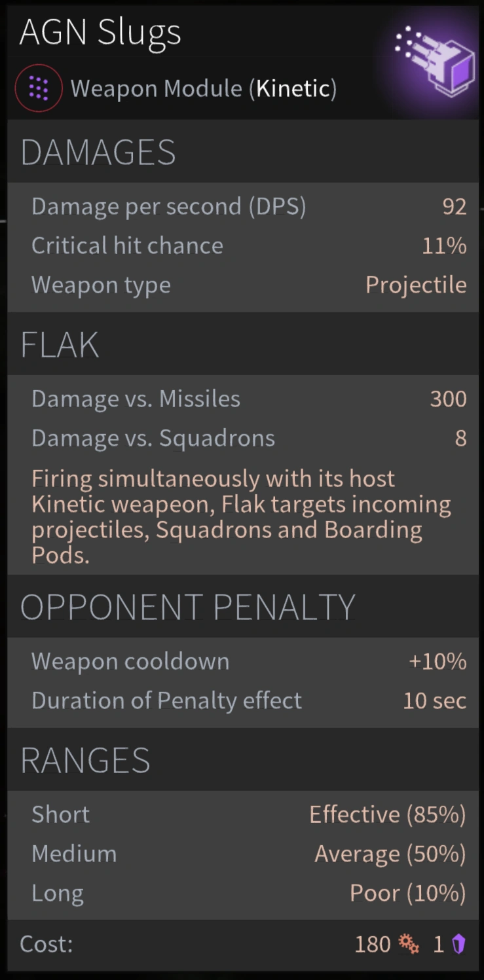Click the orange gear industry cost icon

(409, 943)
